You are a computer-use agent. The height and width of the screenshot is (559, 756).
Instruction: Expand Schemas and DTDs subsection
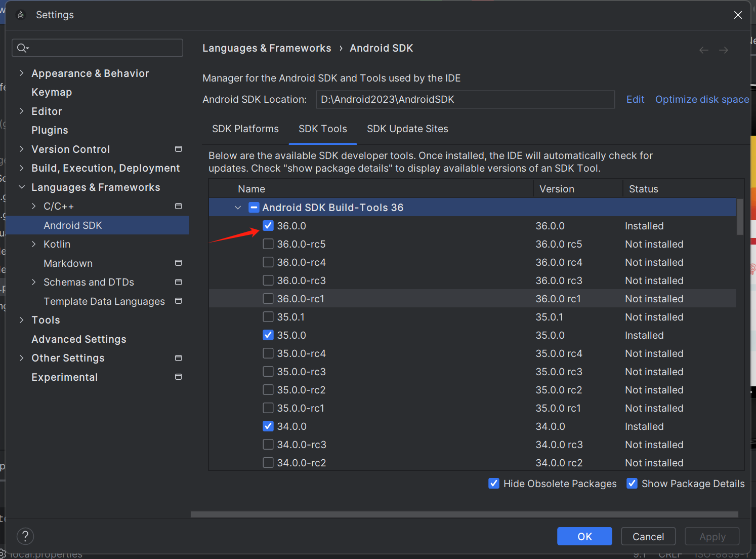tap(33, 282)
